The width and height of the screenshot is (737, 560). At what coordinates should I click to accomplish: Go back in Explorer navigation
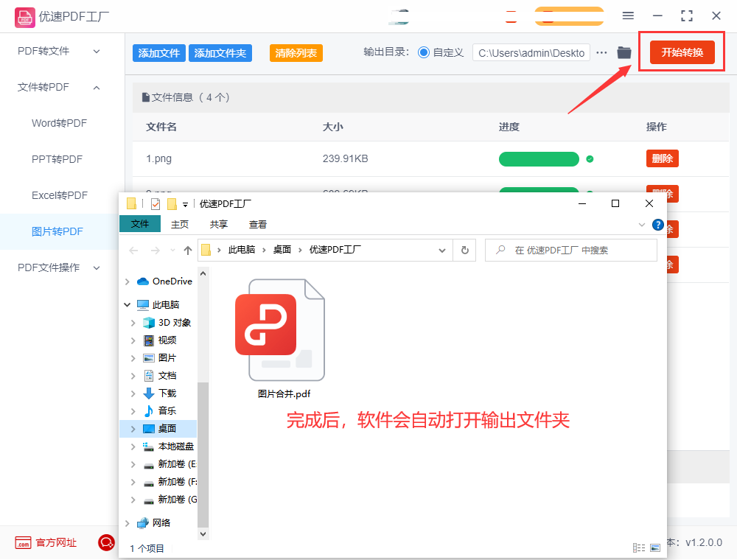pyautogui.click(x=133, y=251)
